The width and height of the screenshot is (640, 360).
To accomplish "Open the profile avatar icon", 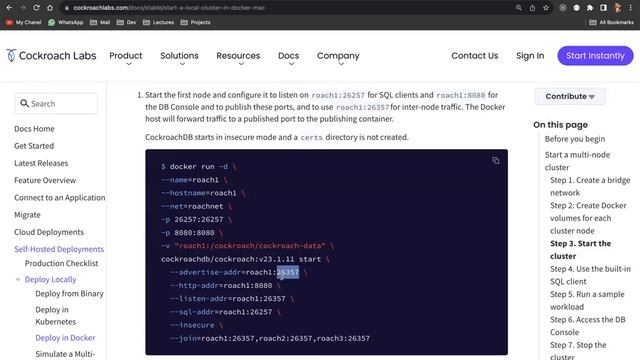I will [x=617, y=8].
